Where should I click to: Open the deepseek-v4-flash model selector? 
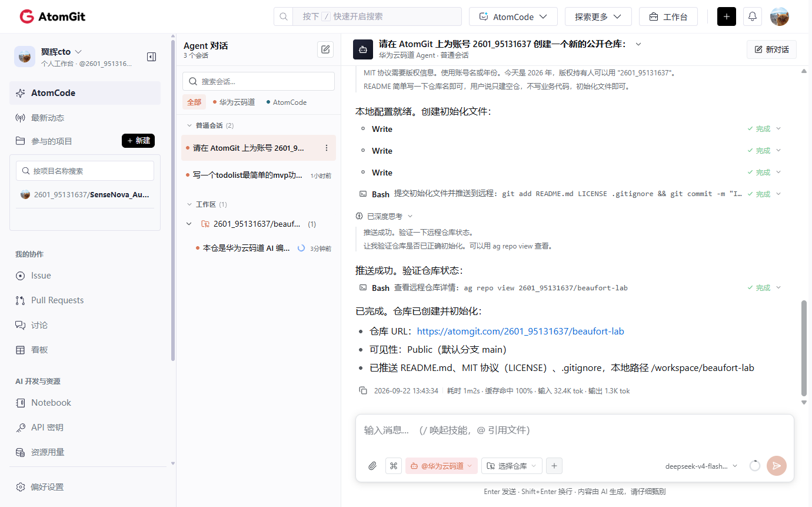coord(701,466)
